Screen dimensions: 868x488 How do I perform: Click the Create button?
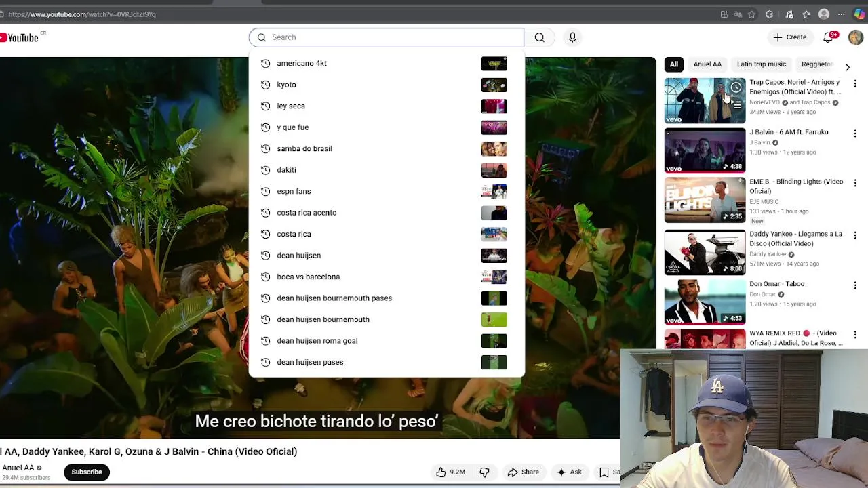tap(790, 37)
